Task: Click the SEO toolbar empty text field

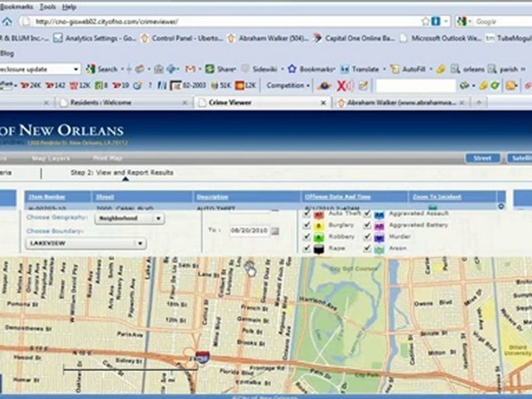Action: (415, 85)
